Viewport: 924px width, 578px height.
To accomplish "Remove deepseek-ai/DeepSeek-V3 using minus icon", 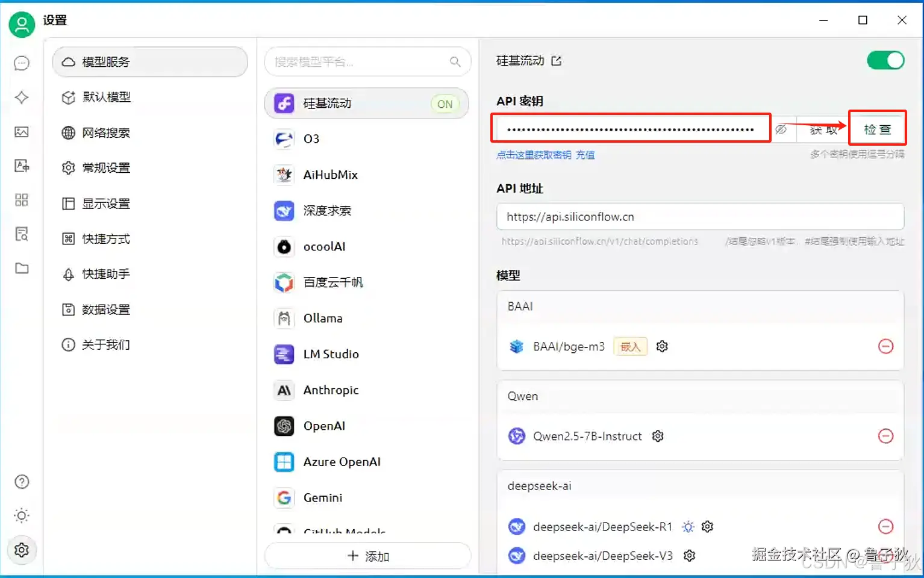I will [x=886, y=555].
